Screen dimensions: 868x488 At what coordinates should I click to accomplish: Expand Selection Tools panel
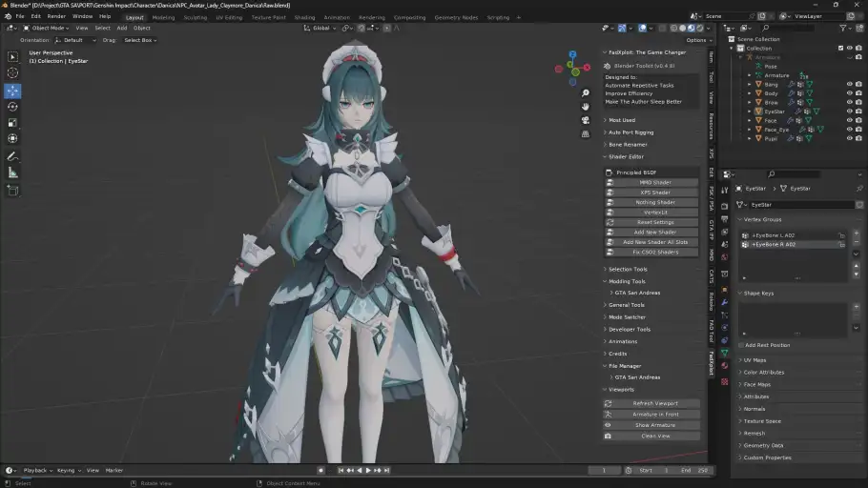628,270
